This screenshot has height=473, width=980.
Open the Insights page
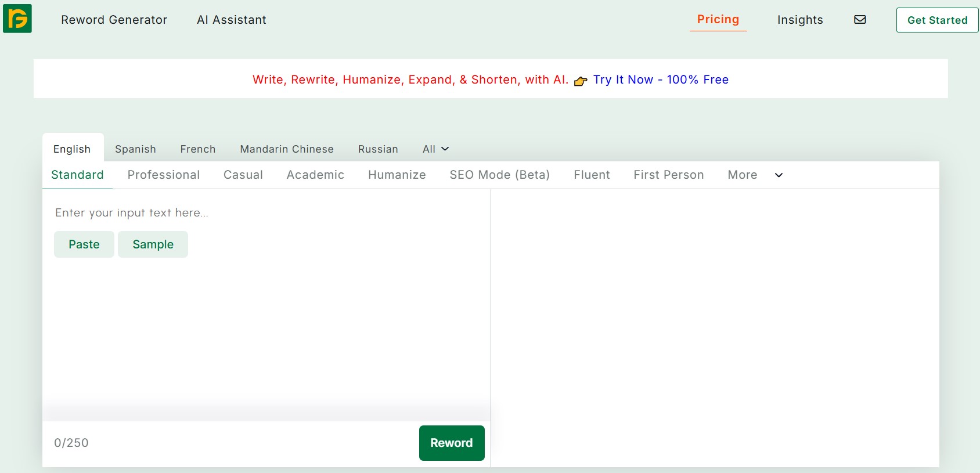[x=800, y=20]
